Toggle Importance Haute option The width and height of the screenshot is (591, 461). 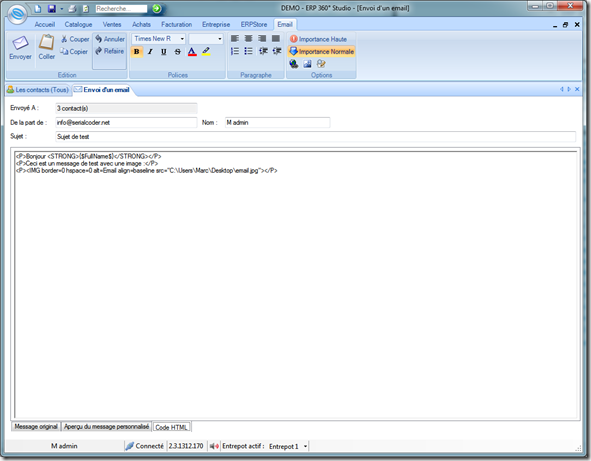[x=318, y=39]
